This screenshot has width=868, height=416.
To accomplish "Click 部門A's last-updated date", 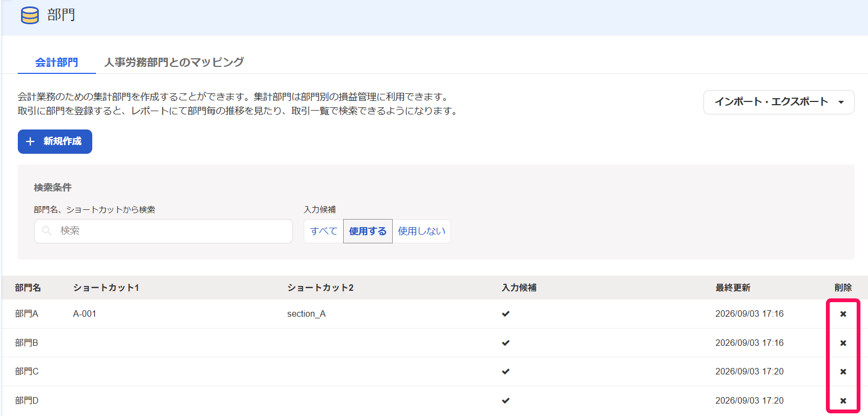I will click(749, 314).
